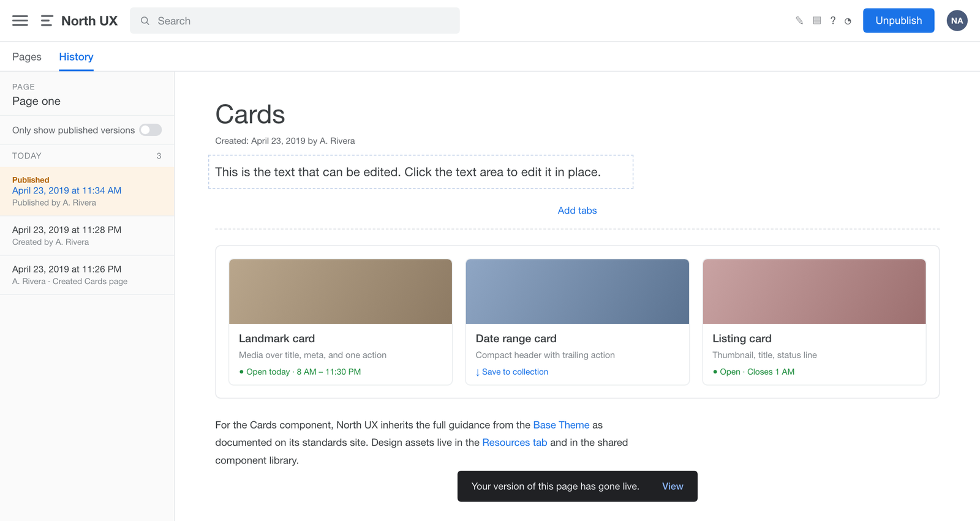Select the Published 11:34 AM version

[x=87, y=192]
